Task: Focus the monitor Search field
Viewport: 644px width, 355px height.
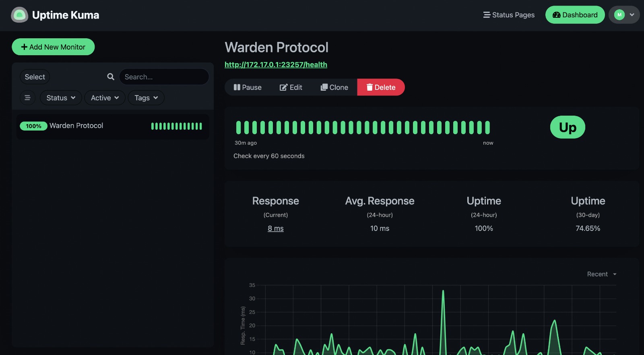Action: [x=164, y=77]
